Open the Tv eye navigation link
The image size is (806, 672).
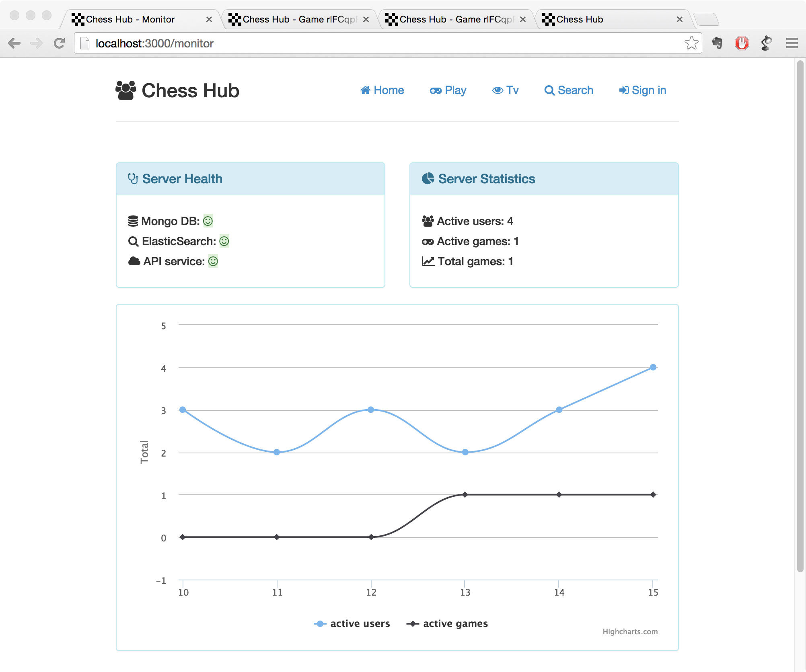click(505, 90)
